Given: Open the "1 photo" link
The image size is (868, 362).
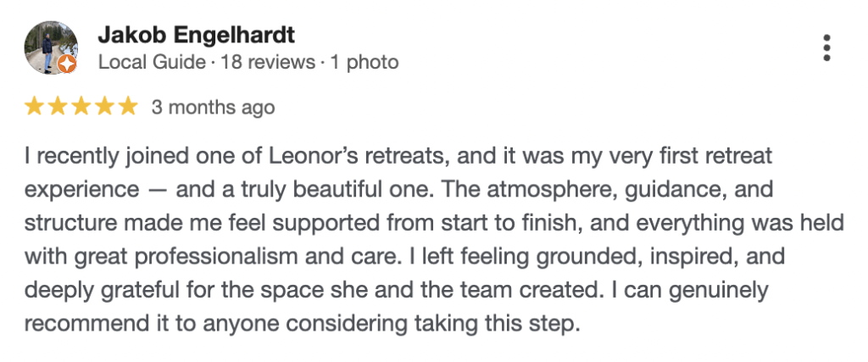Looking at the screenshot, I should [x=364, y=62].
